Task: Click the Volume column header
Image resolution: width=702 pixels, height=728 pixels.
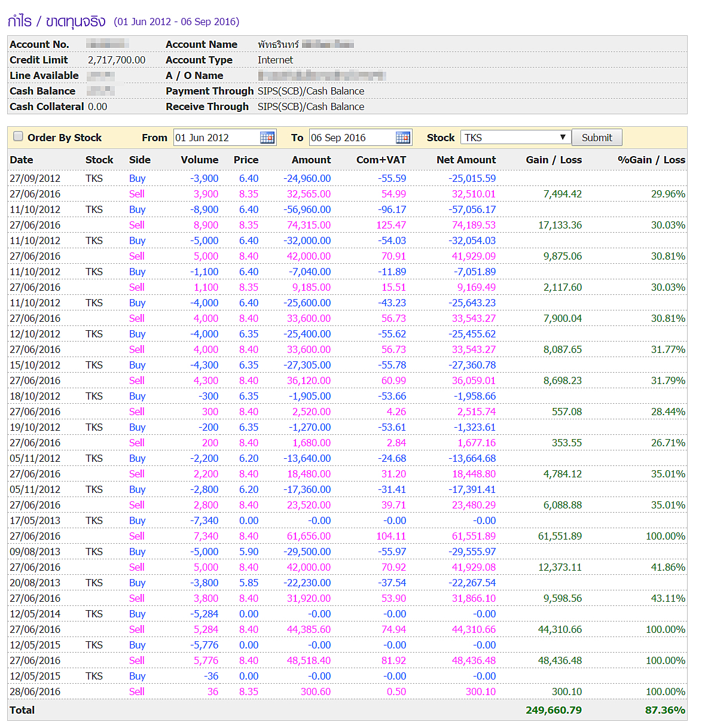Action: point(199,160)
